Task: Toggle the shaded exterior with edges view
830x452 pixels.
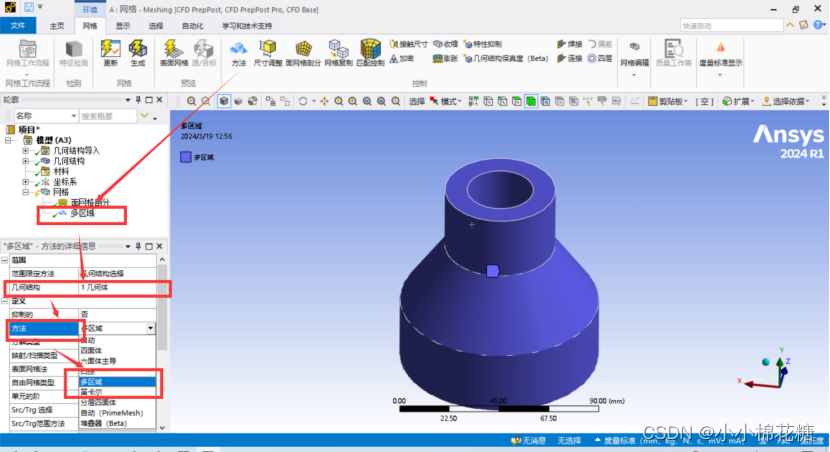Action: [x=224, y=101]
